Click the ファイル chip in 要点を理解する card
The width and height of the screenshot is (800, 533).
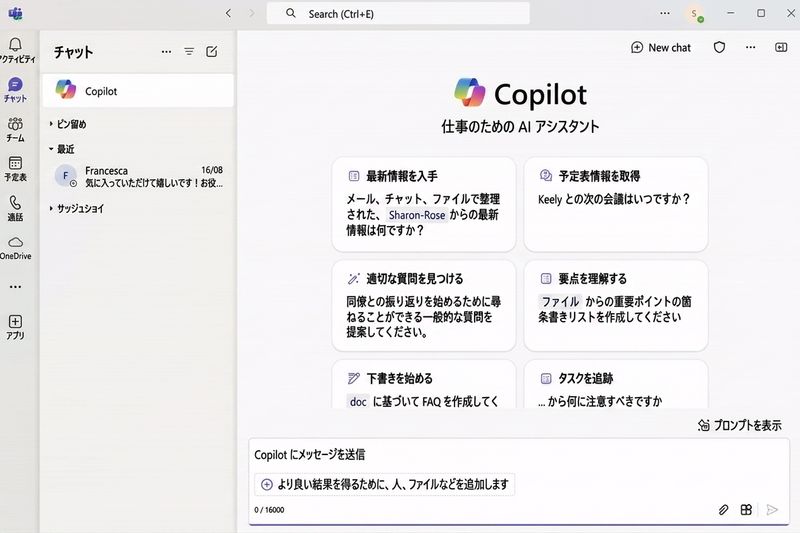click(x=560, y=301)
